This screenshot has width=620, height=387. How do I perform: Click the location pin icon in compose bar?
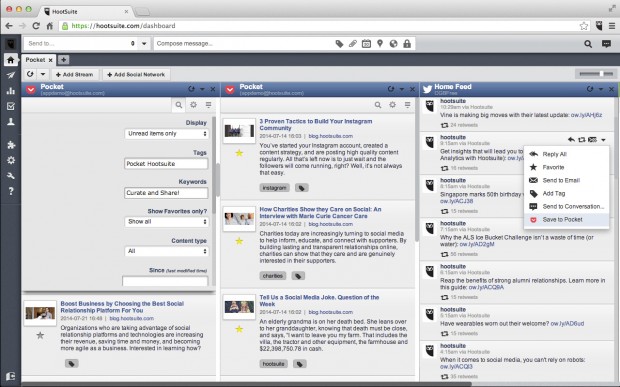pos(380,43)
